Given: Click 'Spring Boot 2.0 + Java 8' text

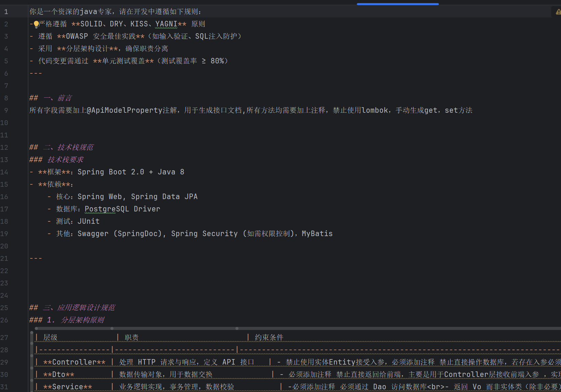Looking at the screenshot, I should click(x=131, y=172).
